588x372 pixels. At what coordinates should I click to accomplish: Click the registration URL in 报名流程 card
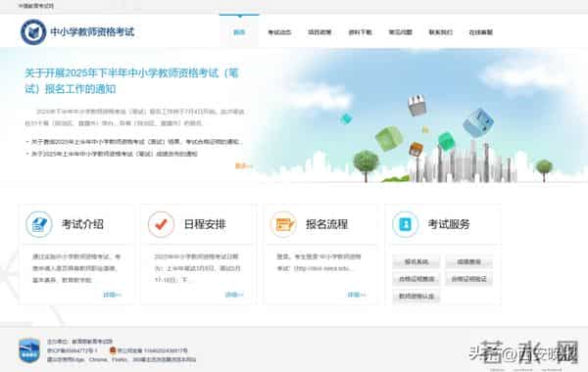(322, 268)
